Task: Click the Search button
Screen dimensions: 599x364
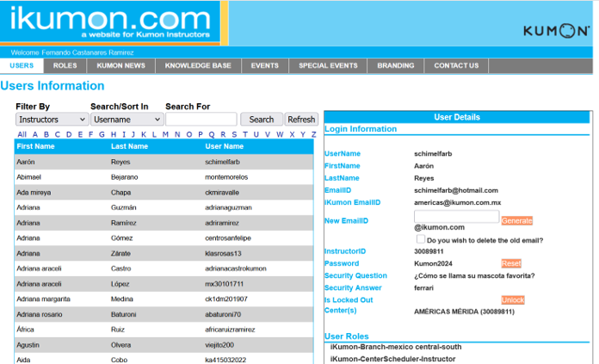Action: click(262, 120)
